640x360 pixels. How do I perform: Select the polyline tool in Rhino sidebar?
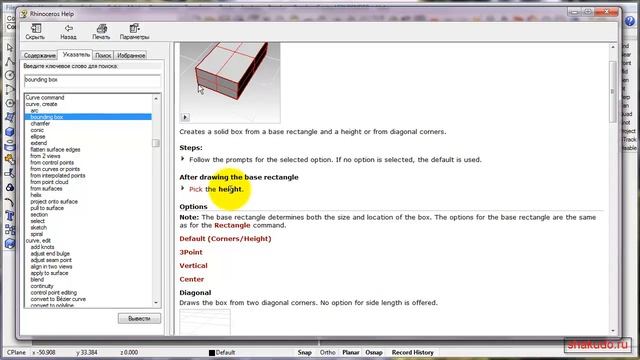[10, 62]
